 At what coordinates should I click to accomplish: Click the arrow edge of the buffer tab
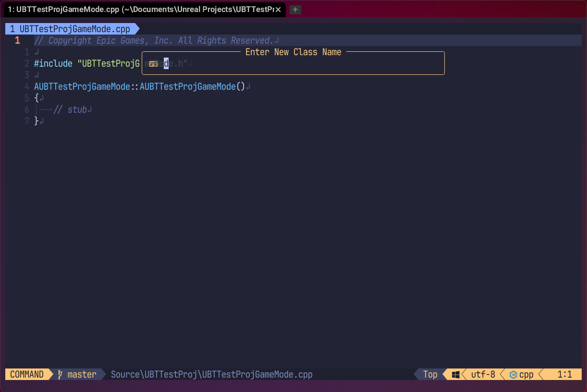[136, 29]
